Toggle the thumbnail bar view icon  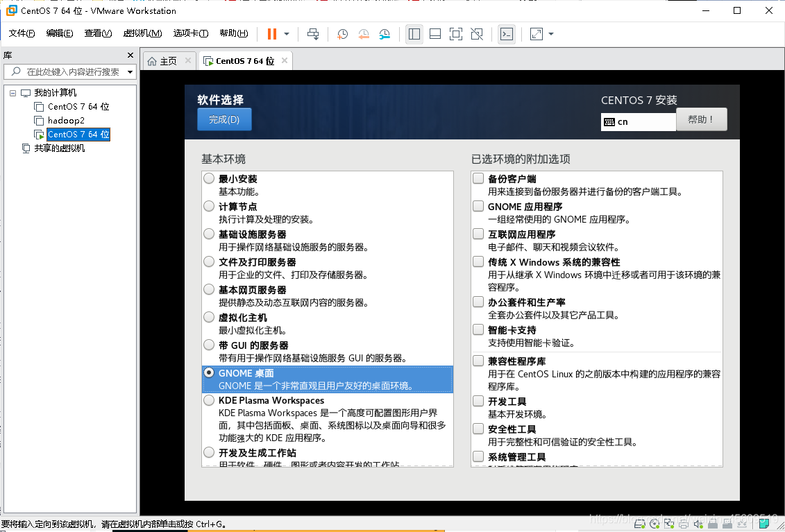(435, 34)
